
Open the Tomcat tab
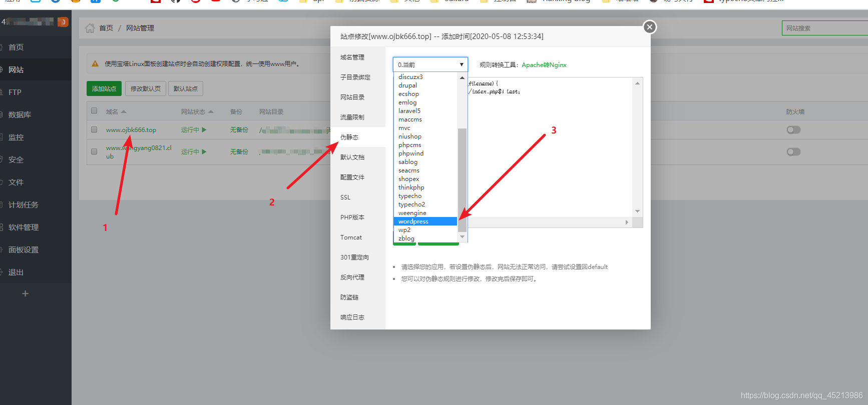(358, 237)
